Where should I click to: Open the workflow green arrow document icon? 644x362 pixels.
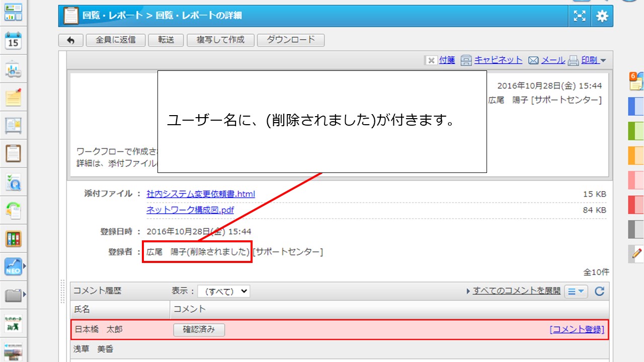click(13, 210)
